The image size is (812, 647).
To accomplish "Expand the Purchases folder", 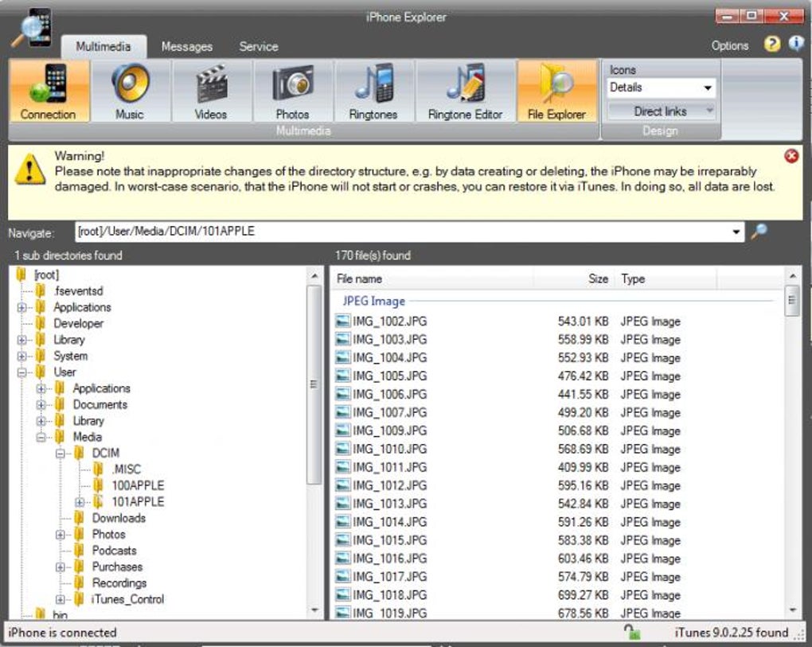I will point(60,567).
